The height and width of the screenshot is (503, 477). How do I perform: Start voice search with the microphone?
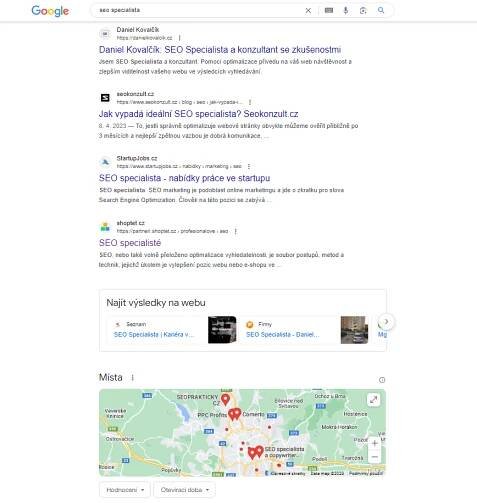pos(346,10)
